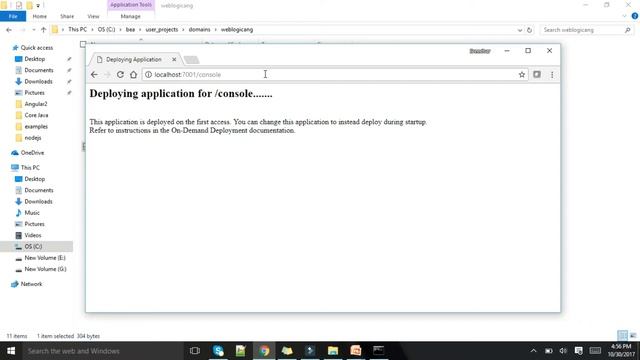Select the Deploying Application tab

[x=134, y=60]
